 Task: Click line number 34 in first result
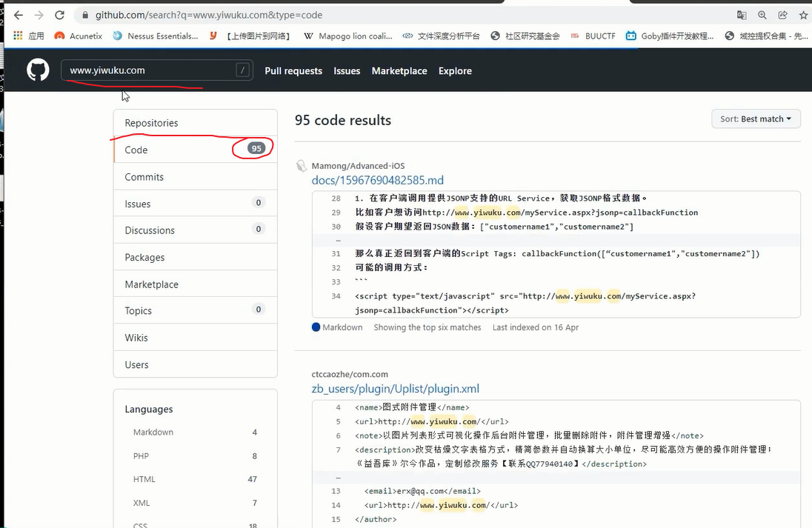(336, 296)
